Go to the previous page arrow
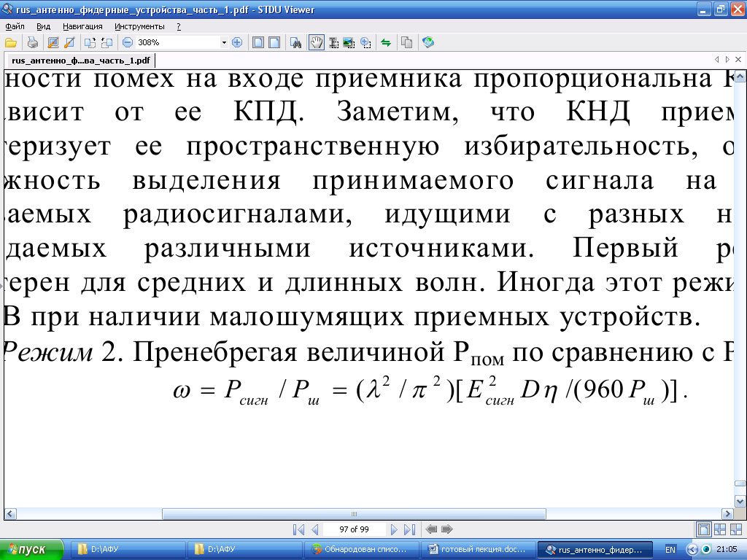 click(315, 529)
